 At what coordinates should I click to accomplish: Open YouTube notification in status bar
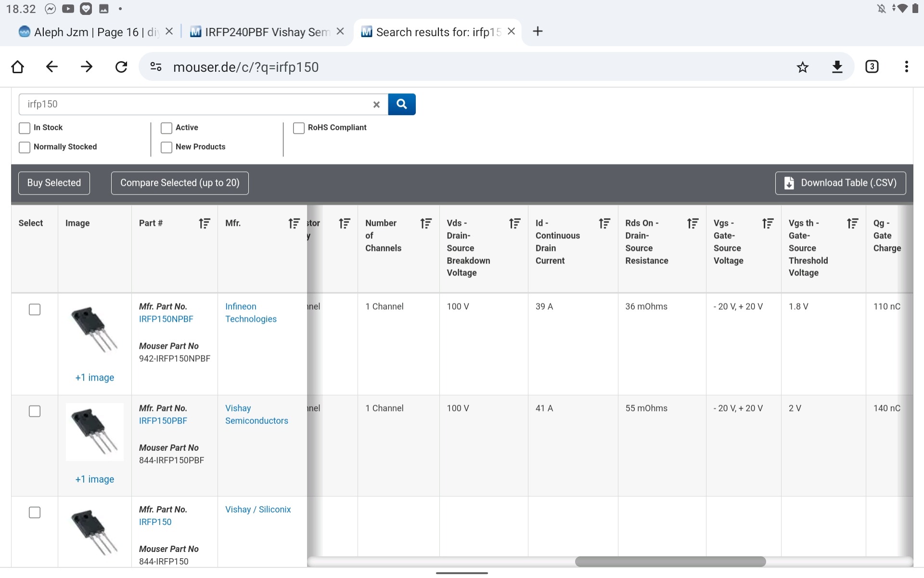pos(68,9)
